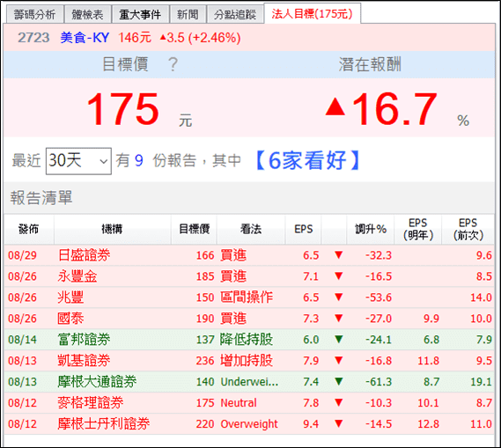Click the 08/29 date cell
This screenshot has width=501, height=448.
[x=22, y=255]
